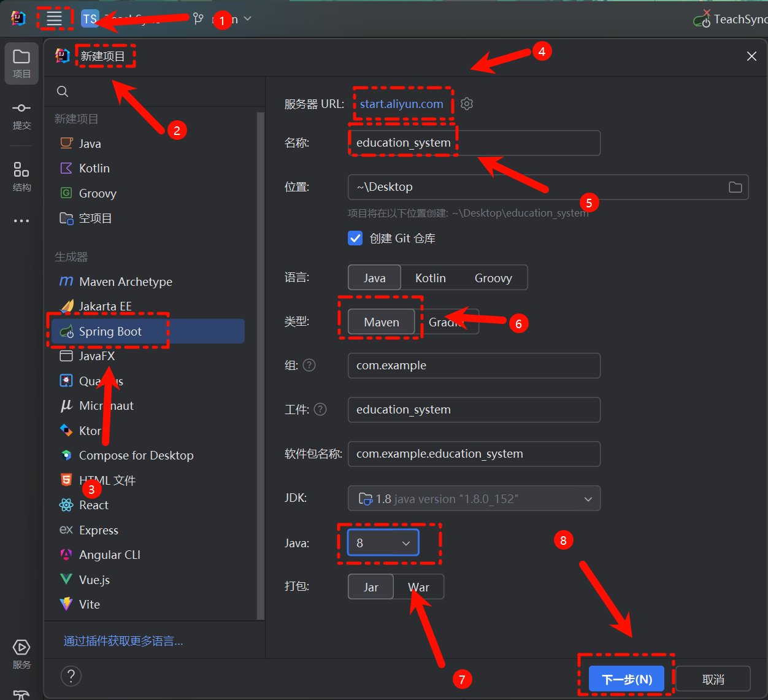
Task: Choose Jar packaging
Action: (x=371, y=587)
